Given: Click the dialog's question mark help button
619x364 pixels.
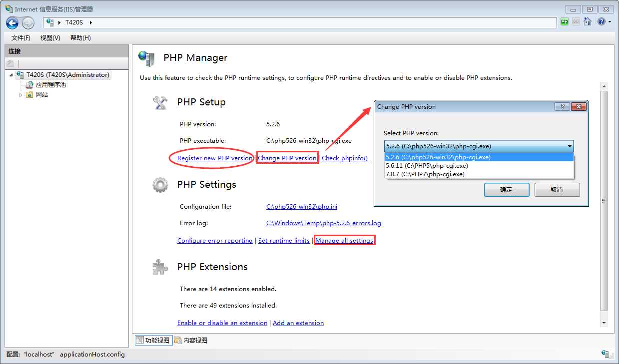Looking at the screenshot, I should pos(562,107).
